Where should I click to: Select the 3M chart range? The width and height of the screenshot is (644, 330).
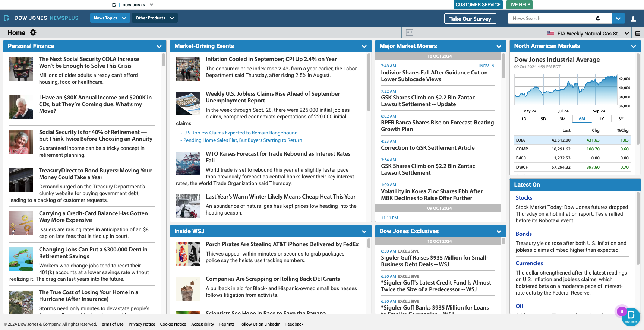[x=562, y=119]
